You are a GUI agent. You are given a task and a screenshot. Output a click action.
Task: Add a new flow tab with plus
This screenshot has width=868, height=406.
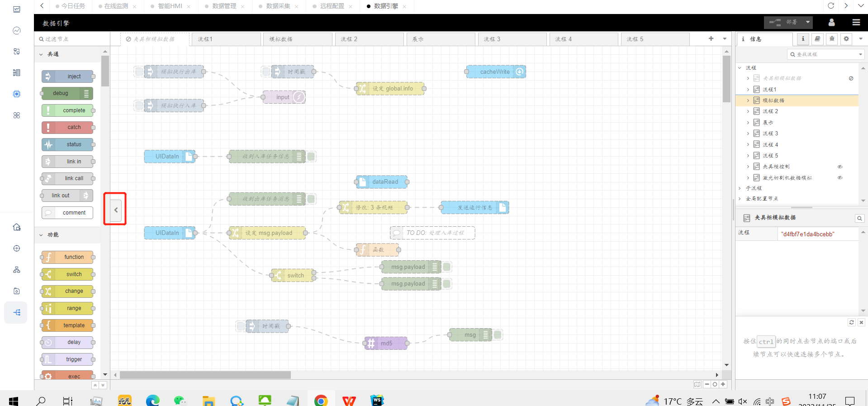pyautogui.click(x=711, y=39)
